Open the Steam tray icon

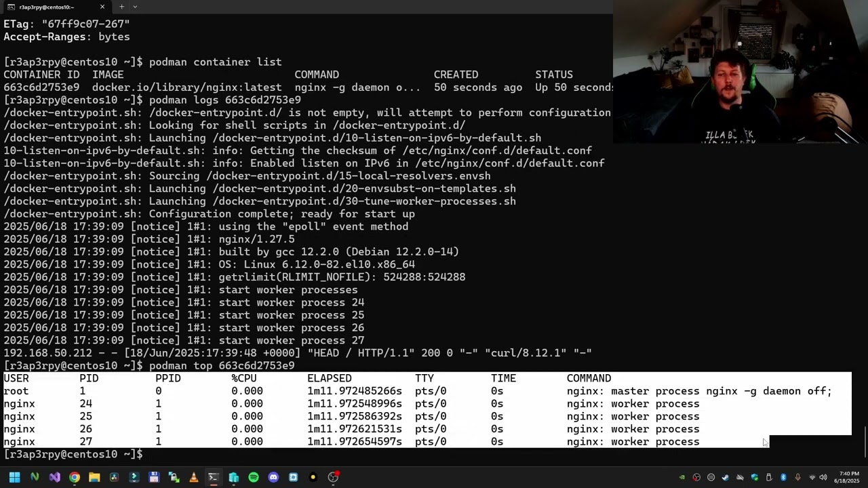click(x=726, y=477)
